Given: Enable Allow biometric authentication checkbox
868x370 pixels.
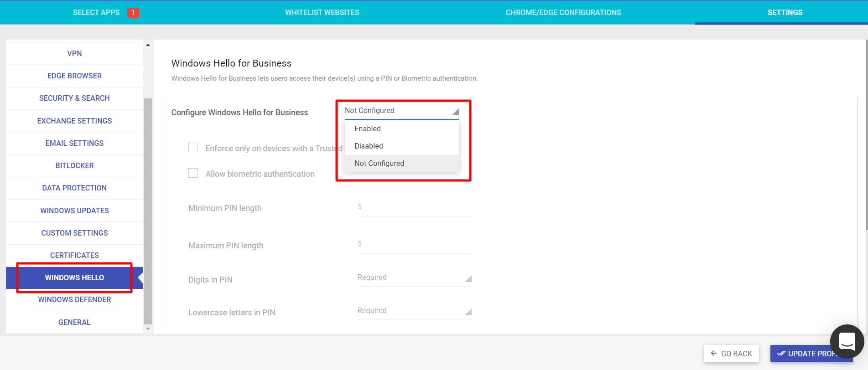Looking at the screenshot, I should 193,173.
